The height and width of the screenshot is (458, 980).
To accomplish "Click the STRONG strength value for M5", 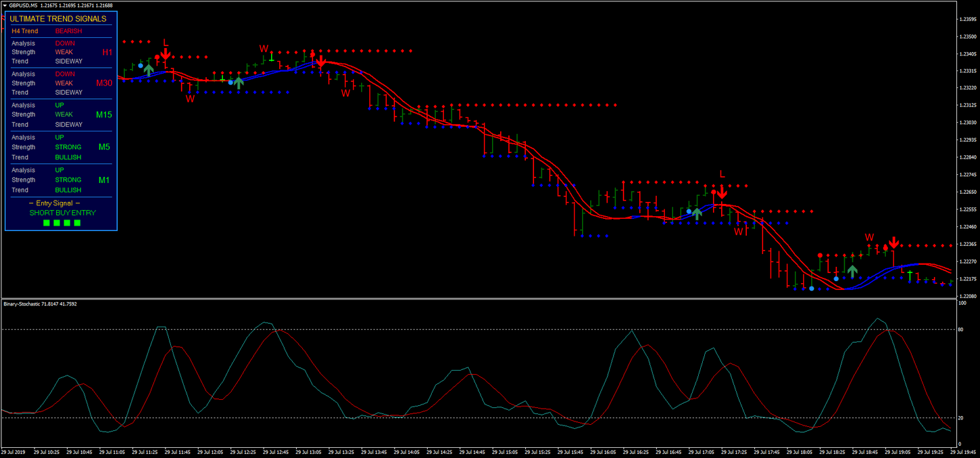I will pyautogui.click(x=68, y=147).
